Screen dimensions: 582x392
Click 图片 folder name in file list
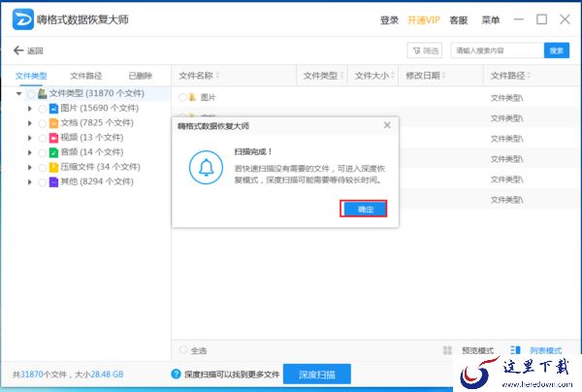coord(208,98)
